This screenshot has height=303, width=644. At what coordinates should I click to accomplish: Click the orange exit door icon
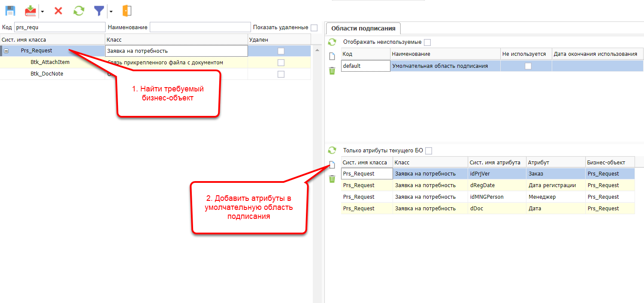click(x=127, y=11)
